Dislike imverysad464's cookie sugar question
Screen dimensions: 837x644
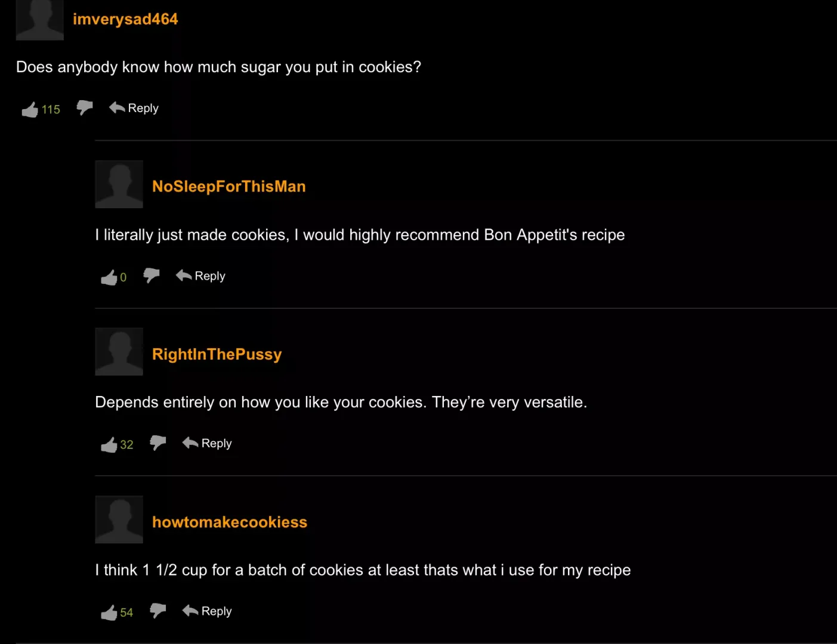(85, 107)
